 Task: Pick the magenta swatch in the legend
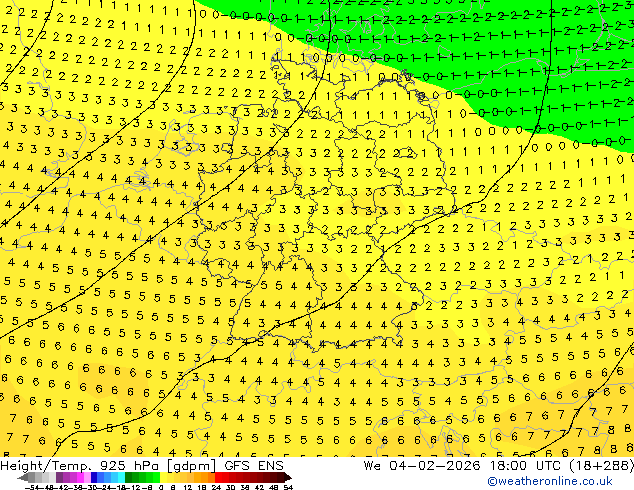tap(80, 478)
